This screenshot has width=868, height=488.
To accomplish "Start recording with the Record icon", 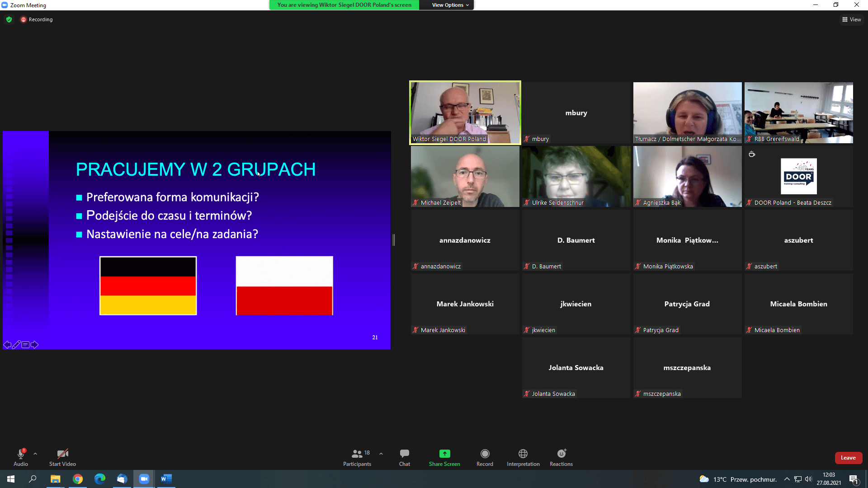I will click(485, 454).
